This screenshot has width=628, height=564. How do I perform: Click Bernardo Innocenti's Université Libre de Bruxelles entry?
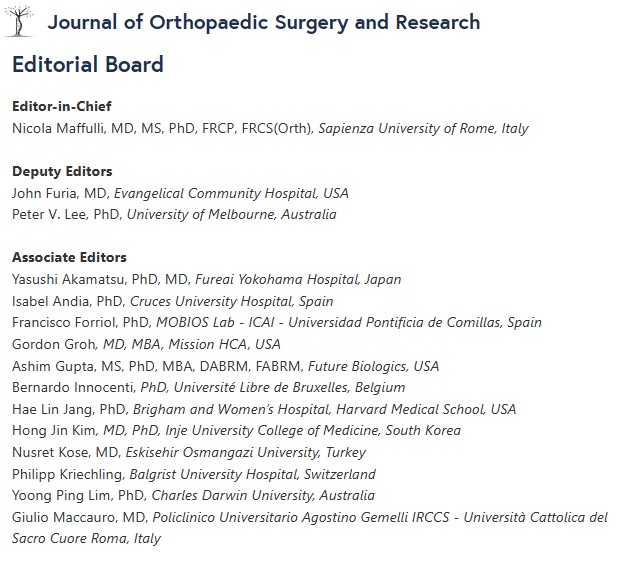coord(209,387)
